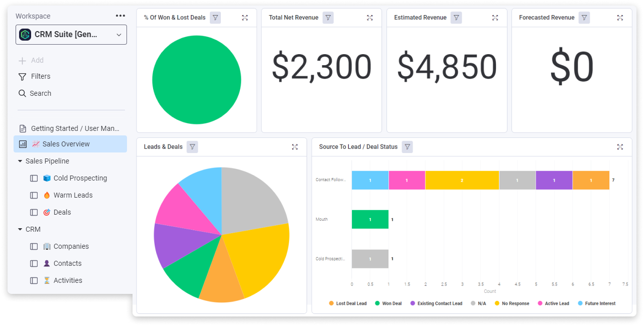
Task: Collapse the Sales Pipeline folder
Action: pyautogui.click(x=20, y=161)
